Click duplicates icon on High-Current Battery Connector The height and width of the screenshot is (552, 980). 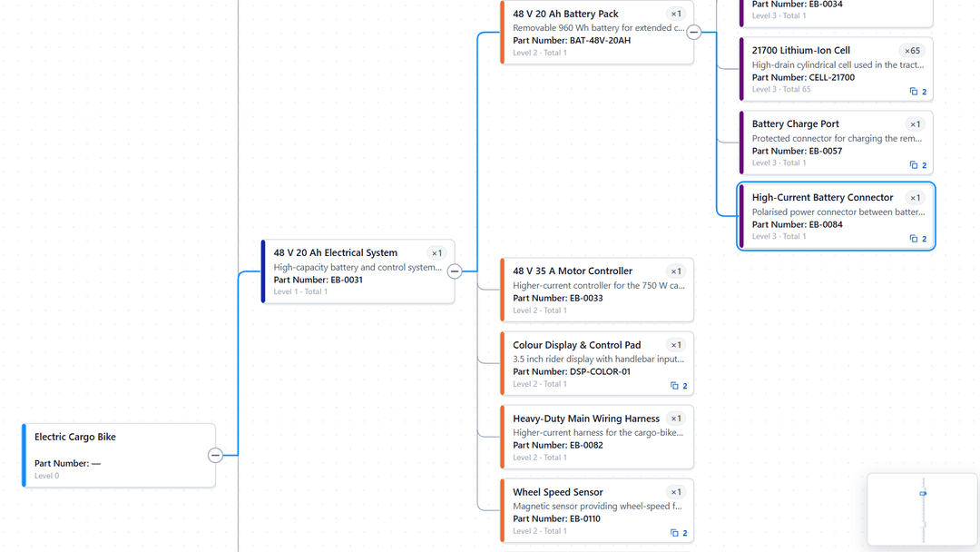click(917, 239)
